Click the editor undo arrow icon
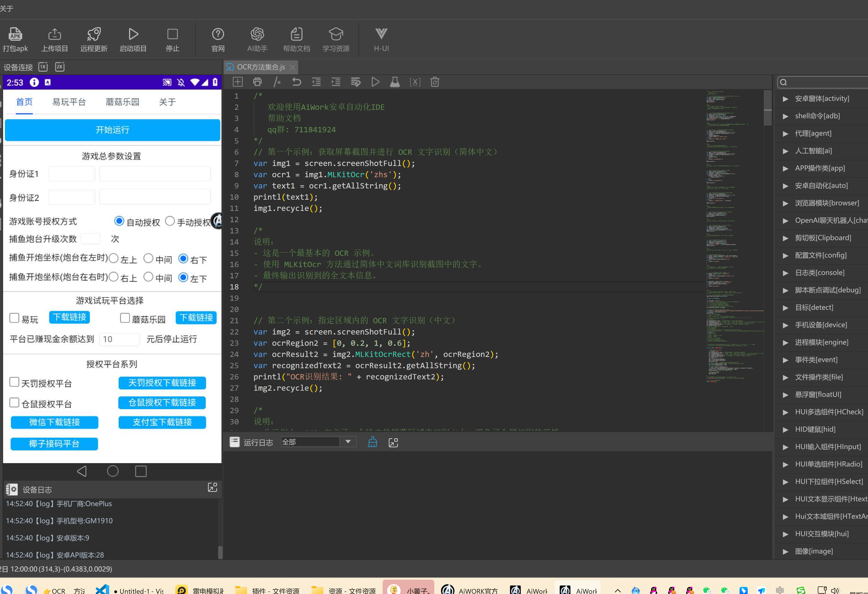The height and width of the screenshot is (594, 868). coord(296,82)
